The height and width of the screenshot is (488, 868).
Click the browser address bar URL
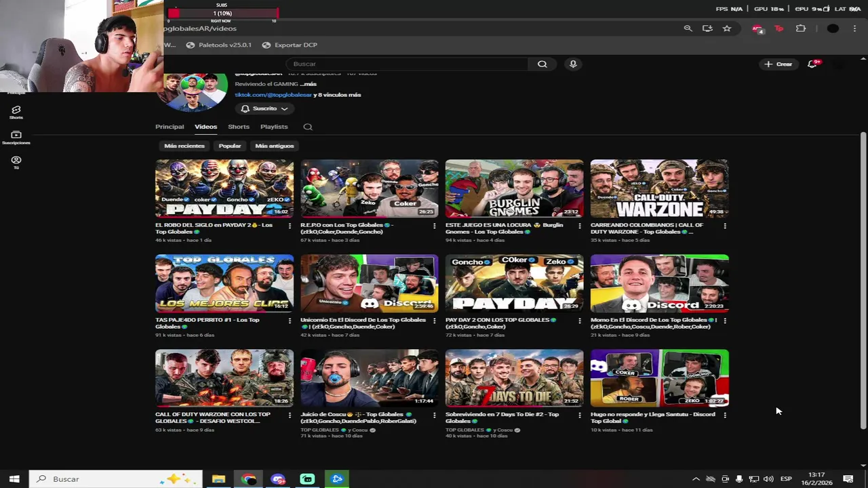click(200, 28)
